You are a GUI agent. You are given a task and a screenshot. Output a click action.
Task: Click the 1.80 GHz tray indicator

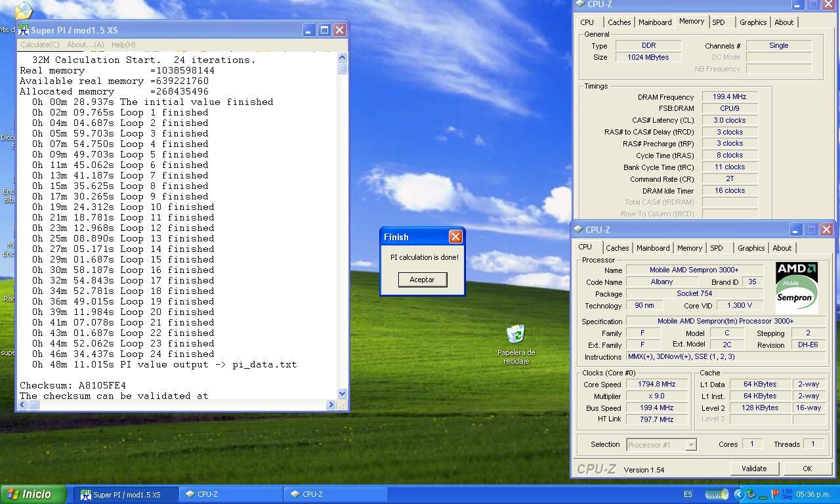[x=787, y=494]
